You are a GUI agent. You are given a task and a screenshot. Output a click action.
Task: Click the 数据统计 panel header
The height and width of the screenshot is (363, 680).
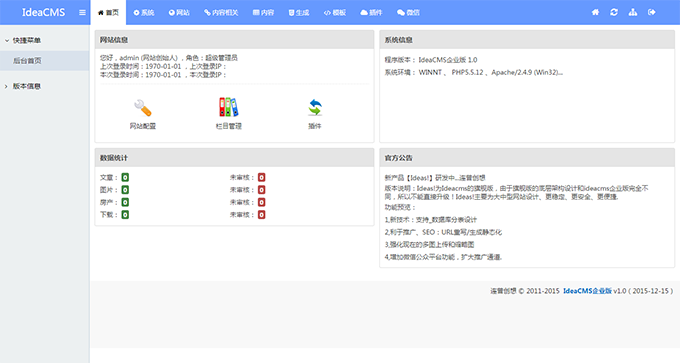(x=234, y=158)
